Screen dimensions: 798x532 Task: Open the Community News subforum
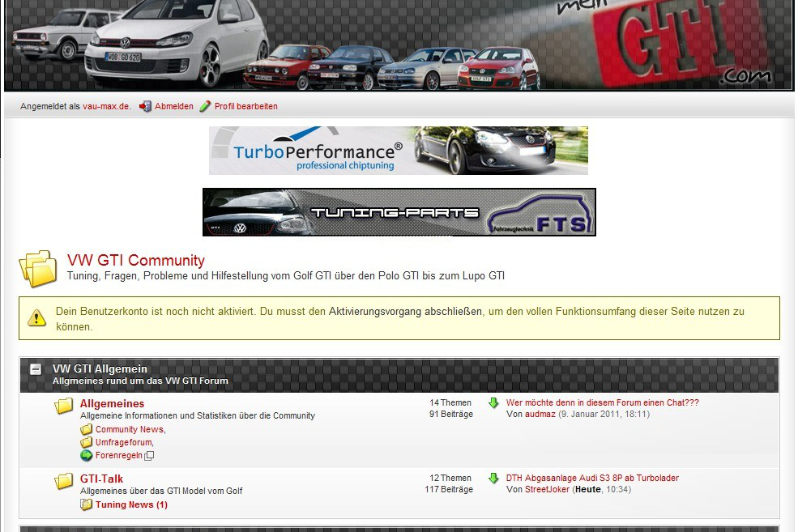click(129, 429)
